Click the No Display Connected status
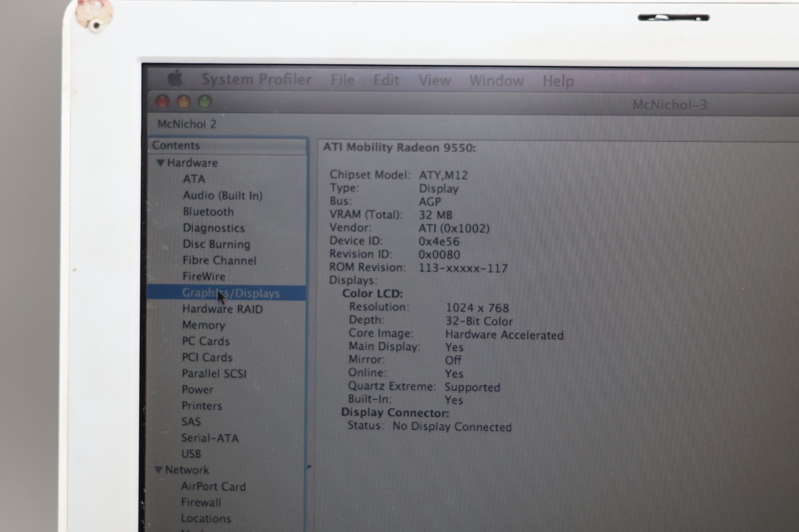This screenshot has width=799, height=532. tap(451, 427)
